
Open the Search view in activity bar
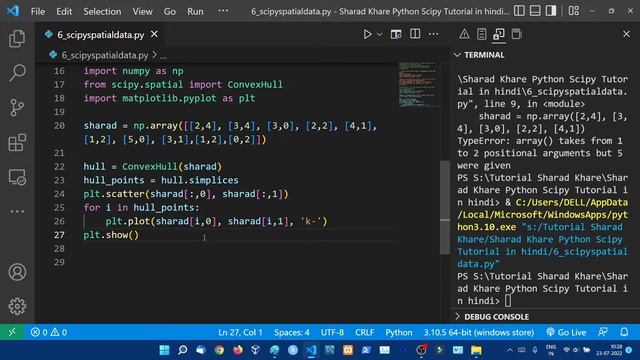[x=17, y=73]
